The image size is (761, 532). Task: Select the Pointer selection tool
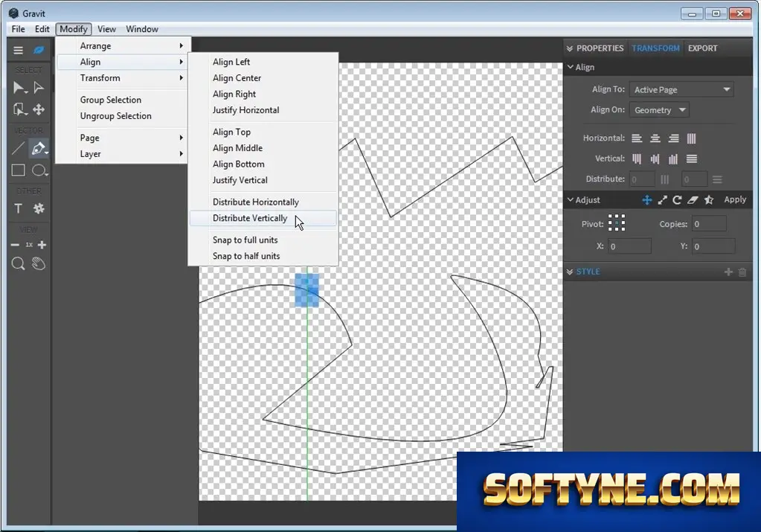coord(19,88)
